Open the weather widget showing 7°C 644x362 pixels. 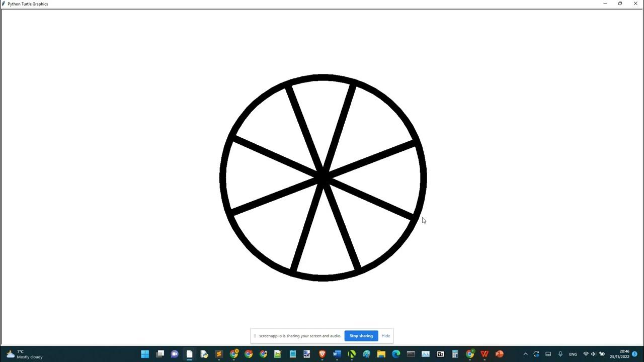[24, 354]
